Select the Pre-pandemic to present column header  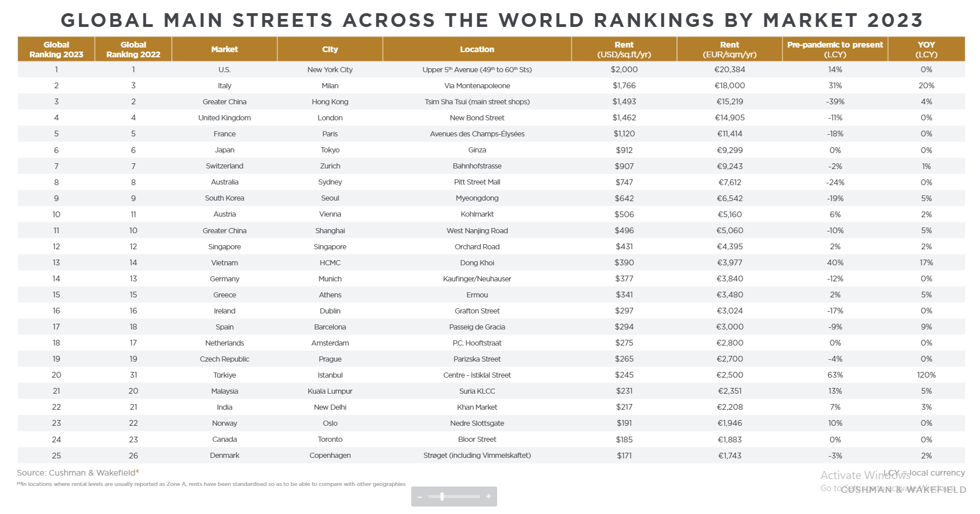[835, 49]
